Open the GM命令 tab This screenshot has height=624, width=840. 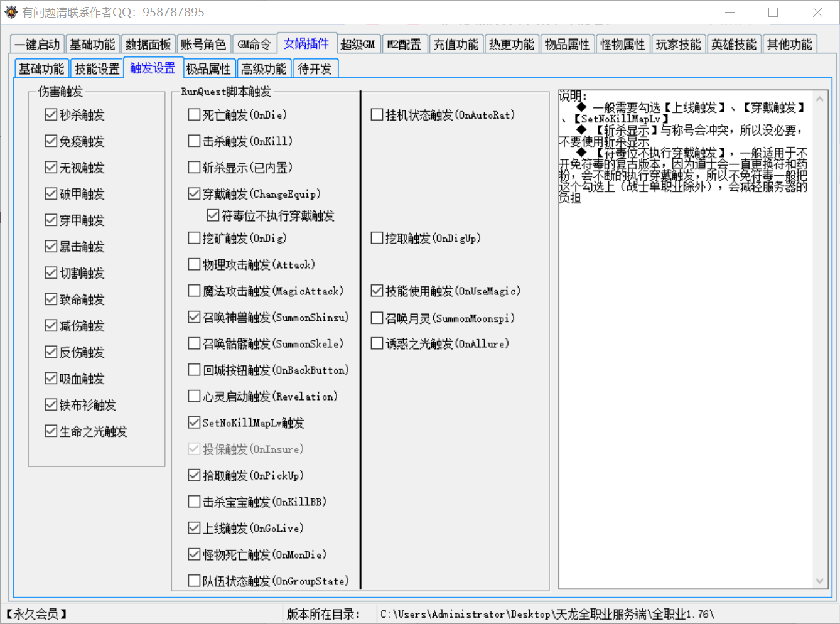point(254,44)
